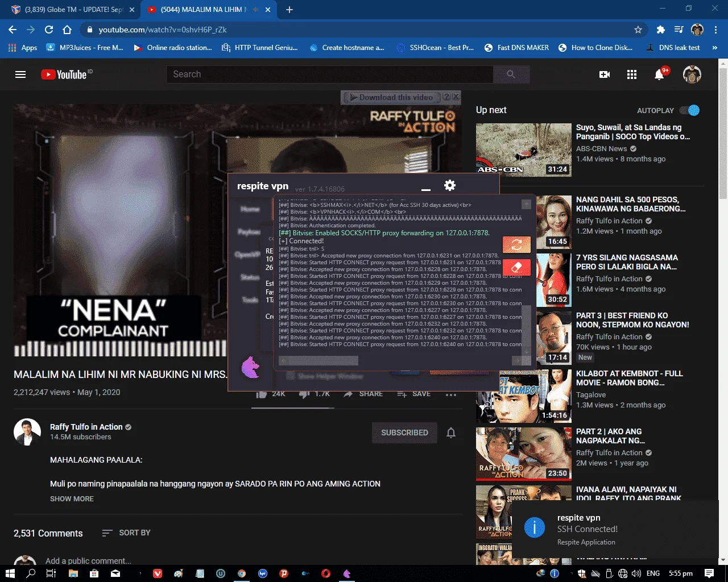
Task: Click Download this video button
Action: click(392, 97)
